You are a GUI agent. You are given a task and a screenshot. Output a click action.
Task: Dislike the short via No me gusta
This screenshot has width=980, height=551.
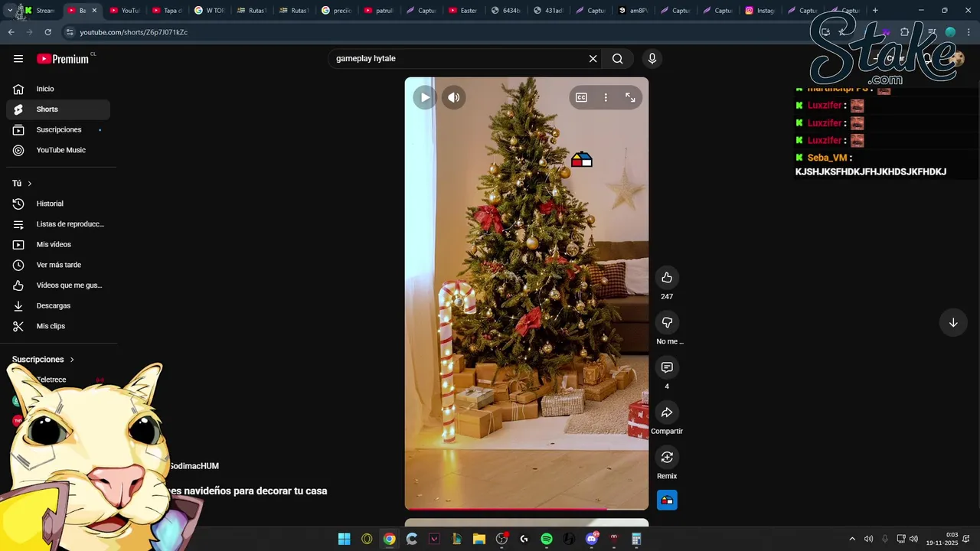tap(667, 323)
